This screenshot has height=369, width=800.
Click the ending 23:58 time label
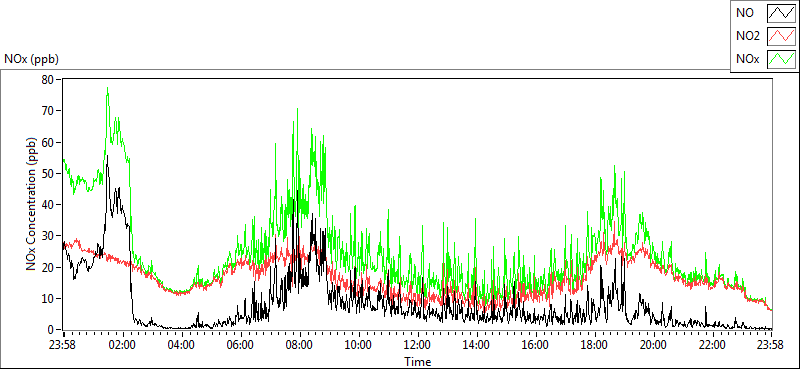pos(771,345)
